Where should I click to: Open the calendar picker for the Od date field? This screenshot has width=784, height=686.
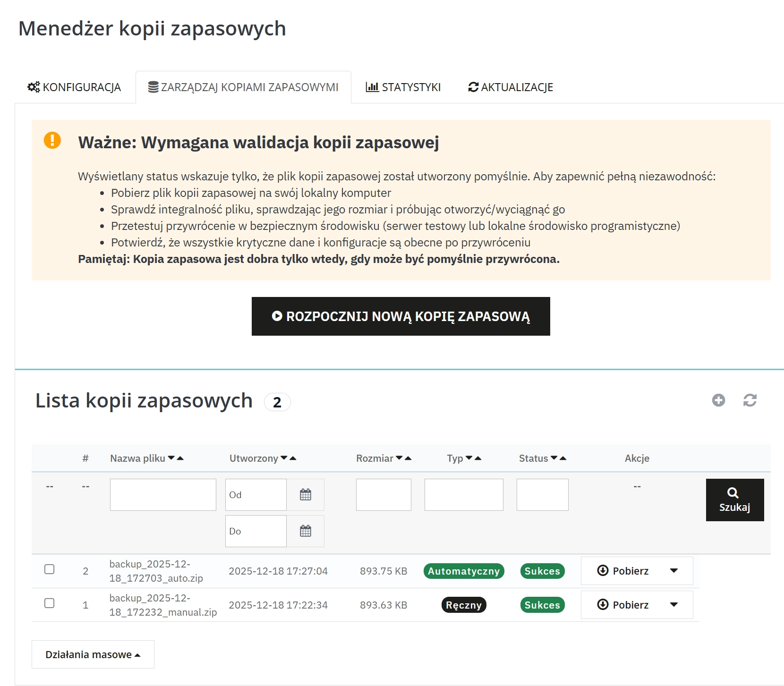point(306,495)
